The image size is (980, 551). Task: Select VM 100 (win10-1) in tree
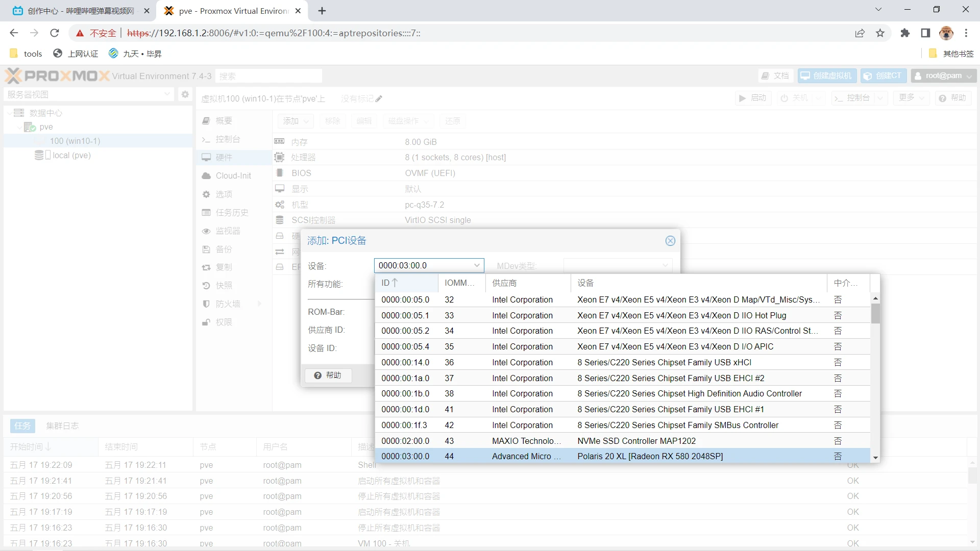click(x=75, y=141)
